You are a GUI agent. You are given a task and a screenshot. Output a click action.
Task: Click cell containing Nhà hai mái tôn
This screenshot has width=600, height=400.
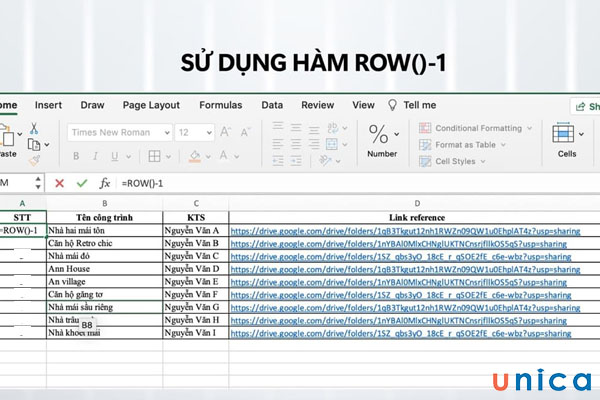pyautogui.click(x=104, y=230)
